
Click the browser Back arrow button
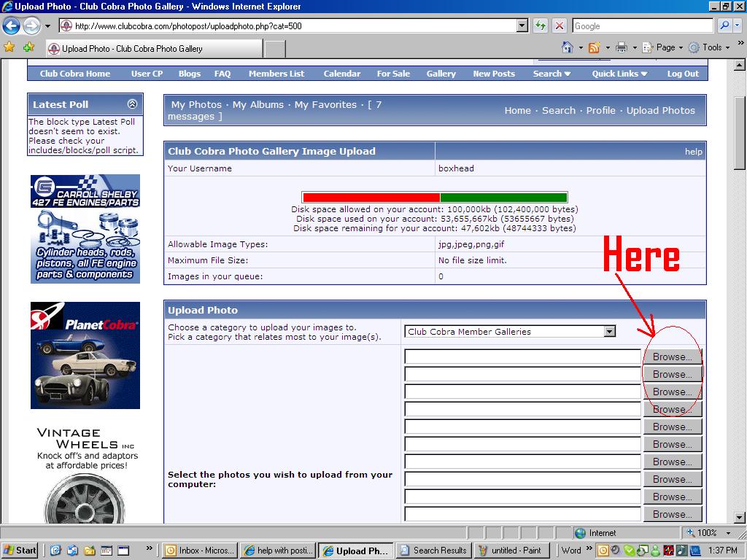click(x=11, y=26)
